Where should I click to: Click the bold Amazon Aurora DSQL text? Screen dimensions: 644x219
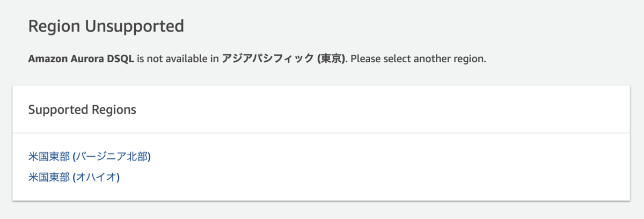[81, 59]
